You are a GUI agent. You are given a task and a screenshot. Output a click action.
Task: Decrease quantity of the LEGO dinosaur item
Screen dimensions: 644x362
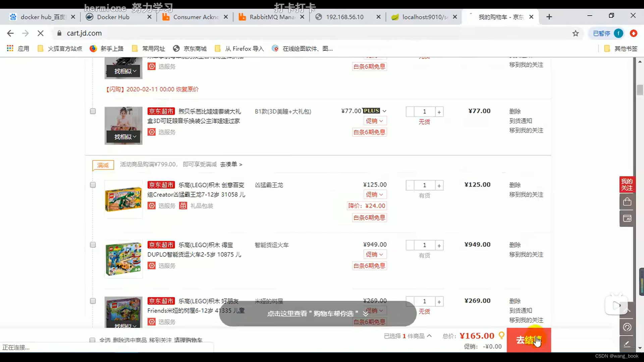coord(410,186)
